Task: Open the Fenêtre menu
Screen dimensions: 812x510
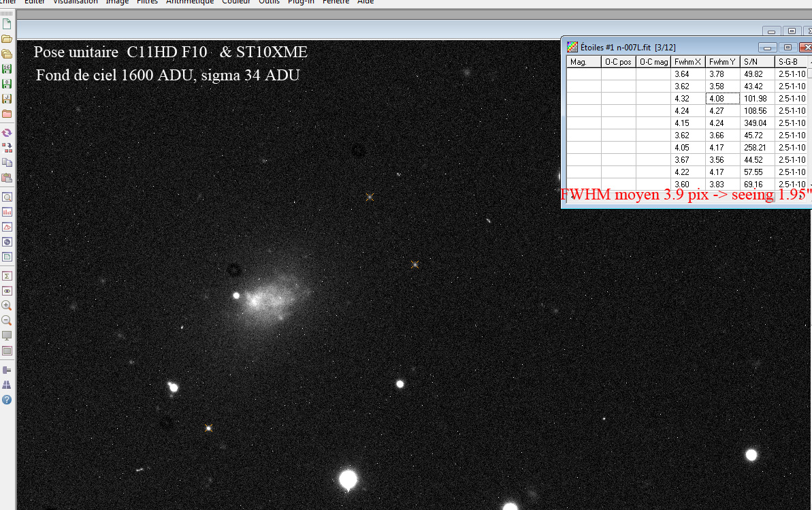Action: coord(336,2)
